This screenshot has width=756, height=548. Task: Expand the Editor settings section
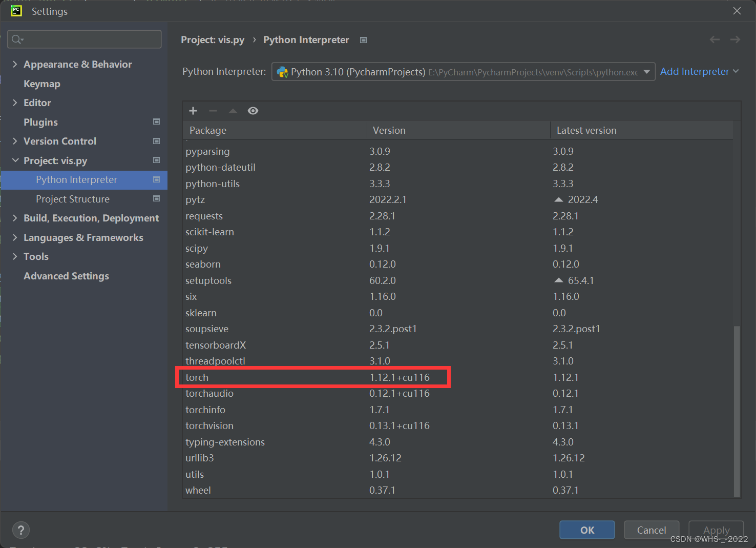[15, 103]
